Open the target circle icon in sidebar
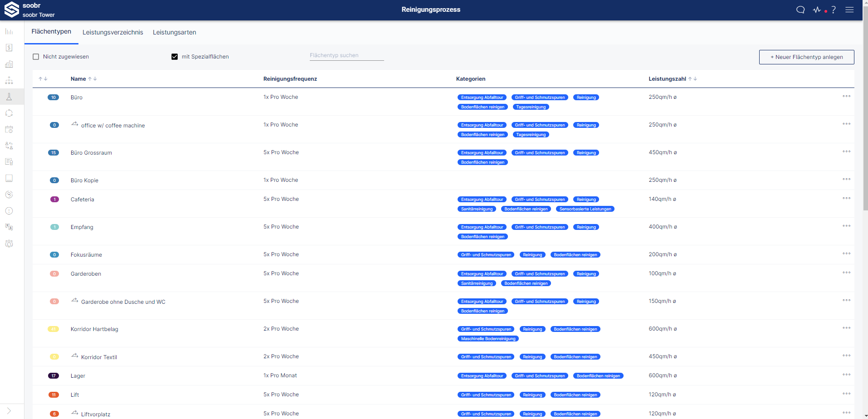 (9, 195)
